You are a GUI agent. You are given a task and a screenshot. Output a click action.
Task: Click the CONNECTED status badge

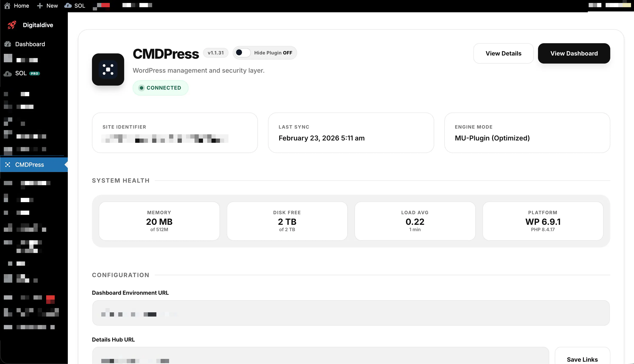tap(160, 88)
